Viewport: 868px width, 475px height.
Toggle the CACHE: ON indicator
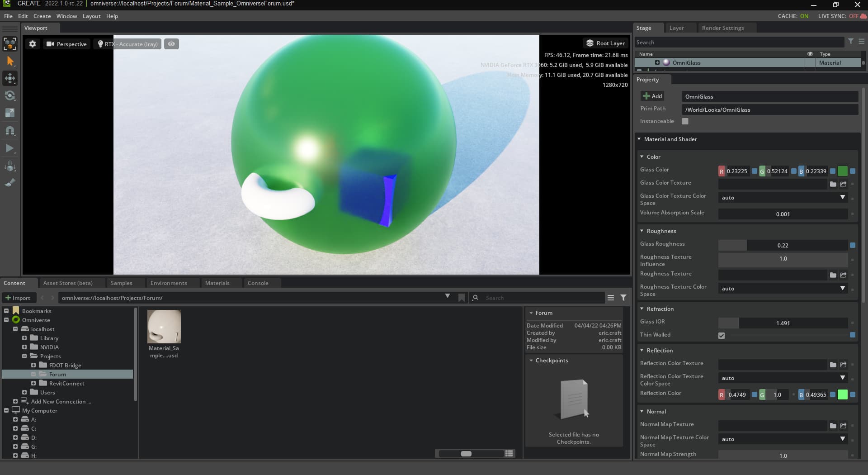[793, 16]
